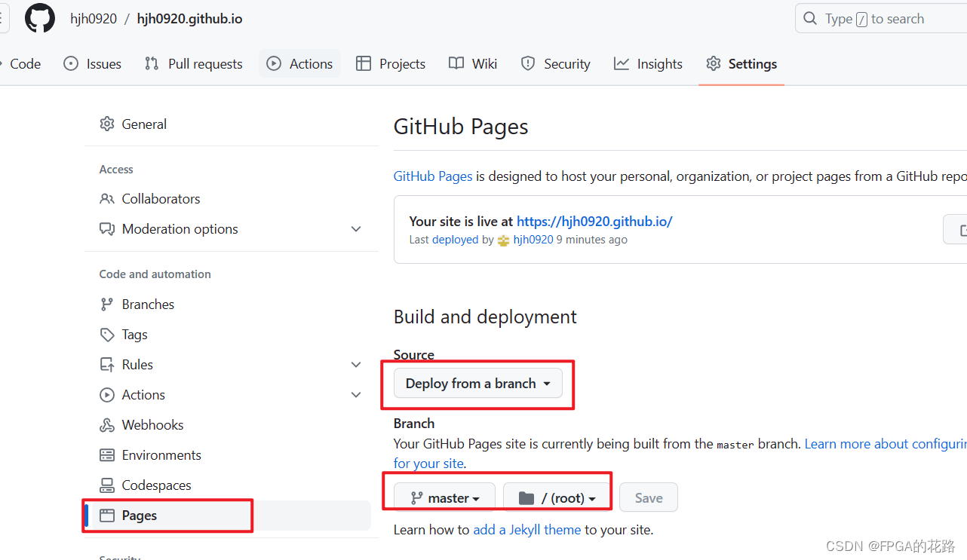Screen dimensions: 967x560
Task: Click the General gear icon in sidebar
Action: click(107, 124)
